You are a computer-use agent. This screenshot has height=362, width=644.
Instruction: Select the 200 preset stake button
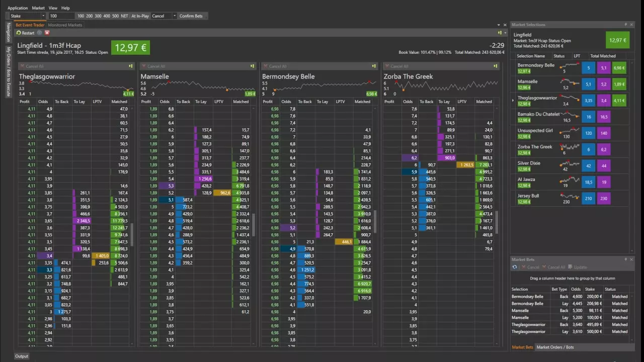[x=90, y=16]
